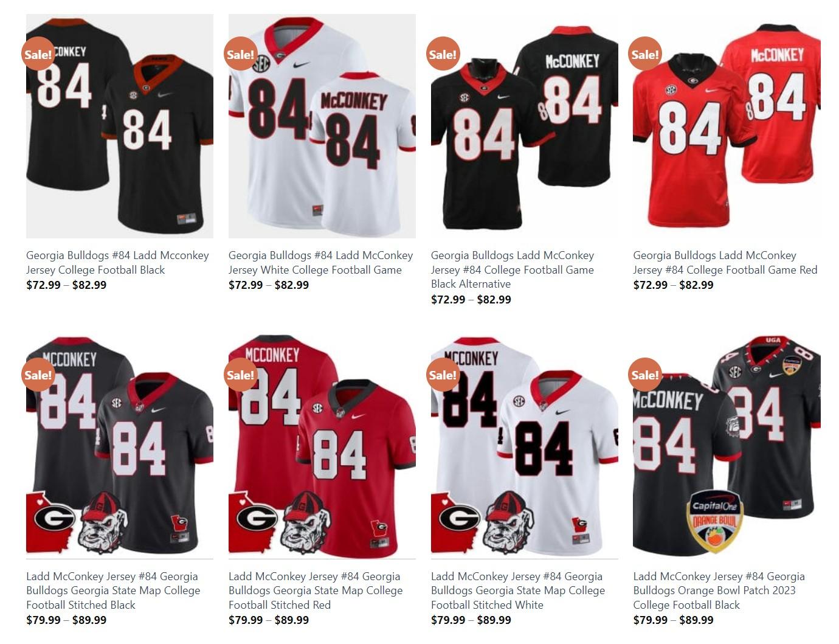View the State Map Stitched Red jersey image
This screenshot has width=839, height=644.
[322, 446]
